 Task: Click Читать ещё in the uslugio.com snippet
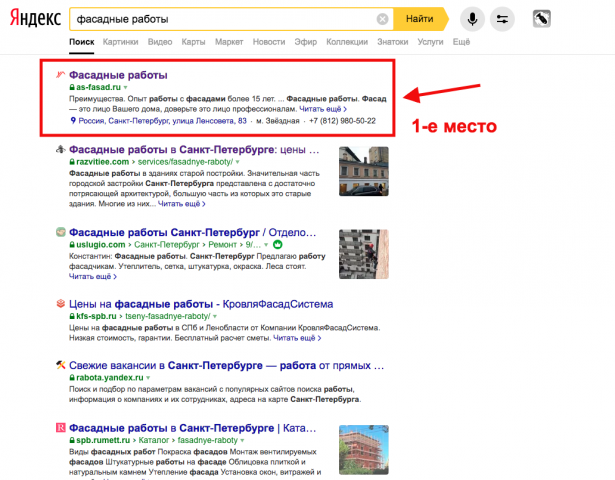pyautogui.click(x=93, y=276)
